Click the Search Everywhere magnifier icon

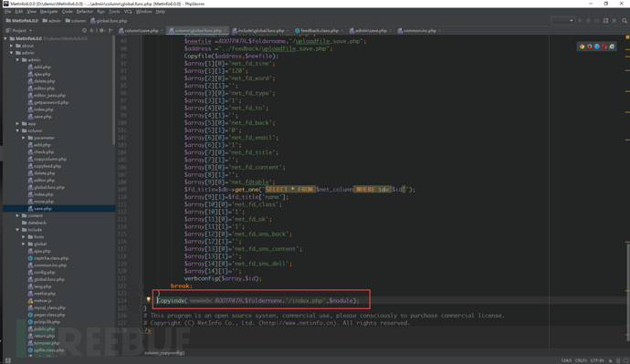pyautogui.click(x=625, y=20)
